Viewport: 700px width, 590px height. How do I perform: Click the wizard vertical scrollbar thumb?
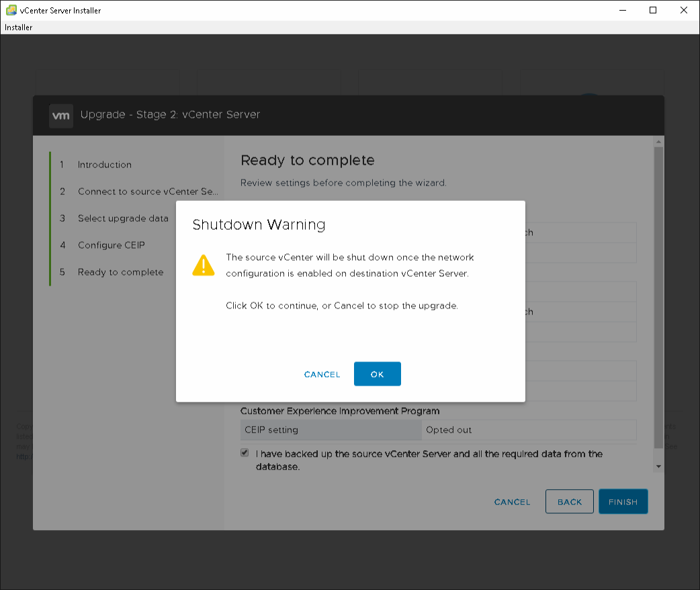click(x=658, y=296)
